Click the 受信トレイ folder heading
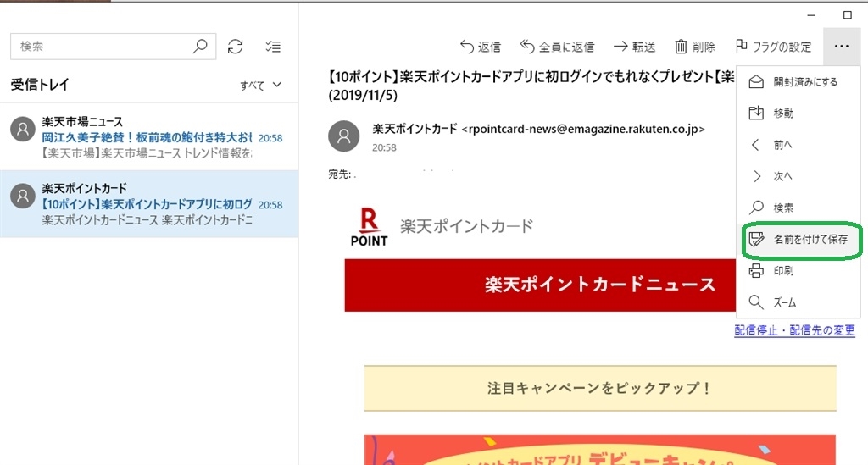 [40, 85]
